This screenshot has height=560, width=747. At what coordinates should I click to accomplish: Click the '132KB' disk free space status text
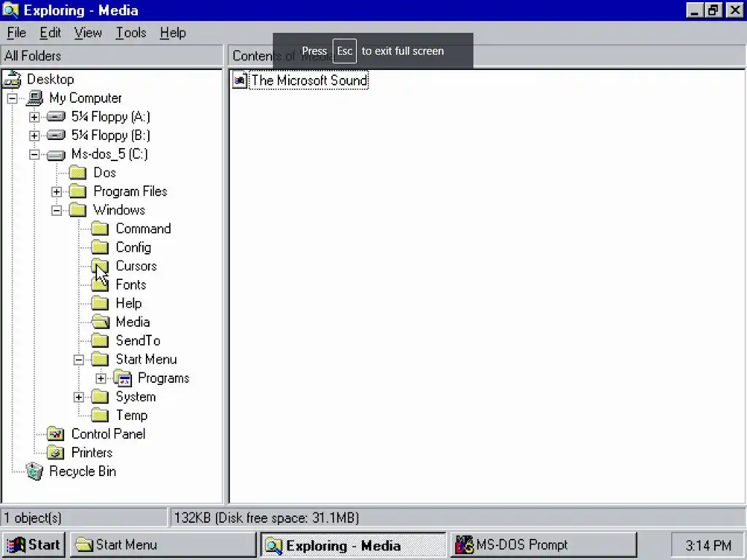coord(266,518)
